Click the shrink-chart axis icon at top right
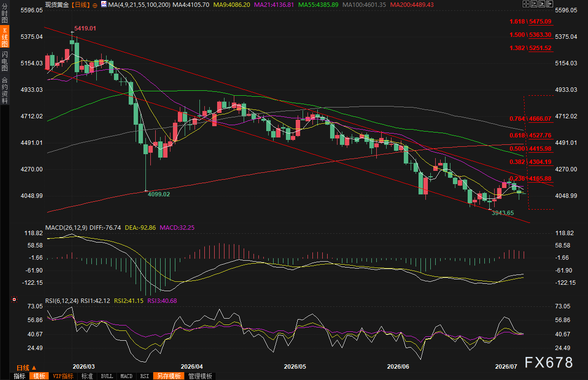Image resolution: width=588 pixels, height=380 pixels. [x=534, y=4]
